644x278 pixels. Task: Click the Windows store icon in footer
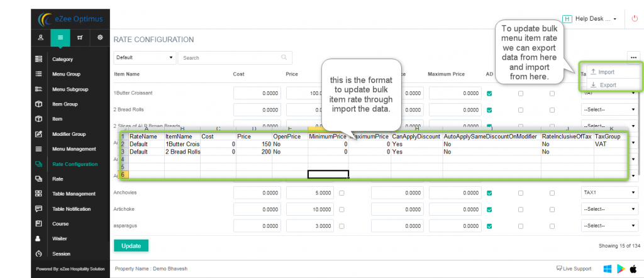click(x=608, y=269)
